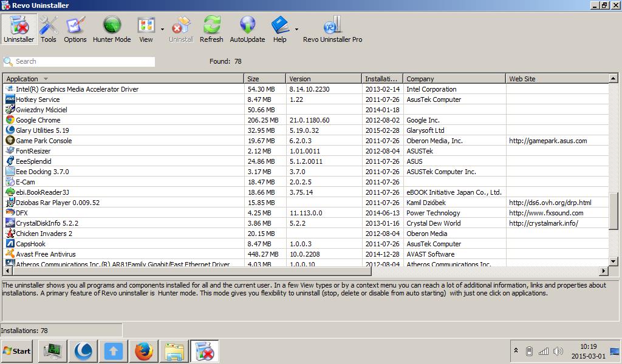Click the 206.25 MB size cell
This screenshot has width=622, height=364.
pos(263,120)
